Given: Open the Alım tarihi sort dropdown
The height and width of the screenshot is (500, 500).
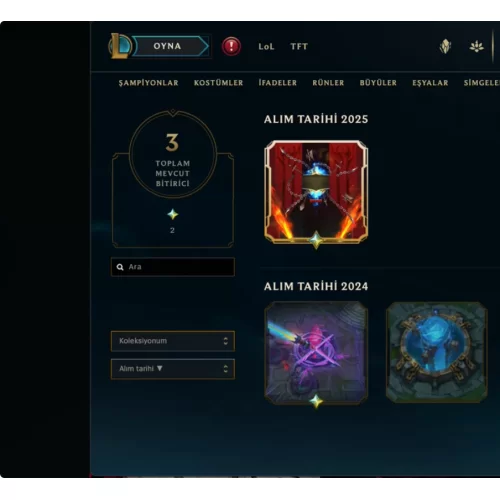Looking at the screenshot, I should click(173, 369).
